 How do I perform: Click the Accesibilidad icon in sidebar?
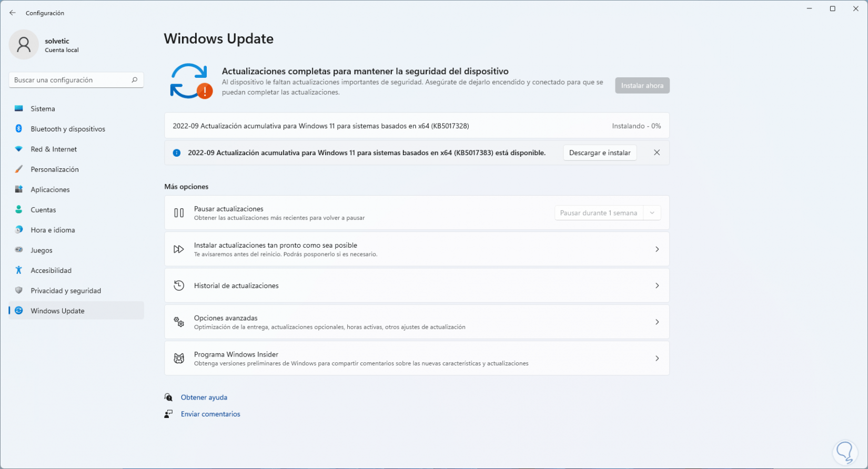pyautogui.click(x=19, y=270)
